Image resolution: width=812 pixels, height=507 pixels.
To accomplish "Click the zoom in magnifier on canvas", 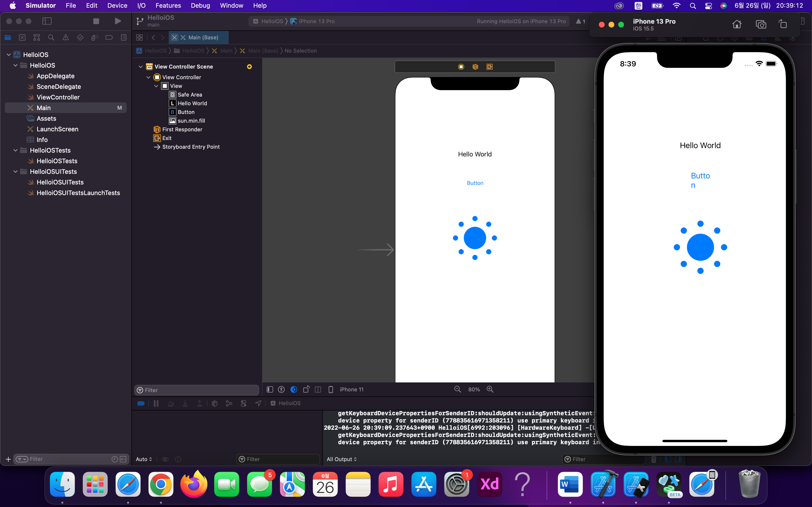I will (490, 389).
